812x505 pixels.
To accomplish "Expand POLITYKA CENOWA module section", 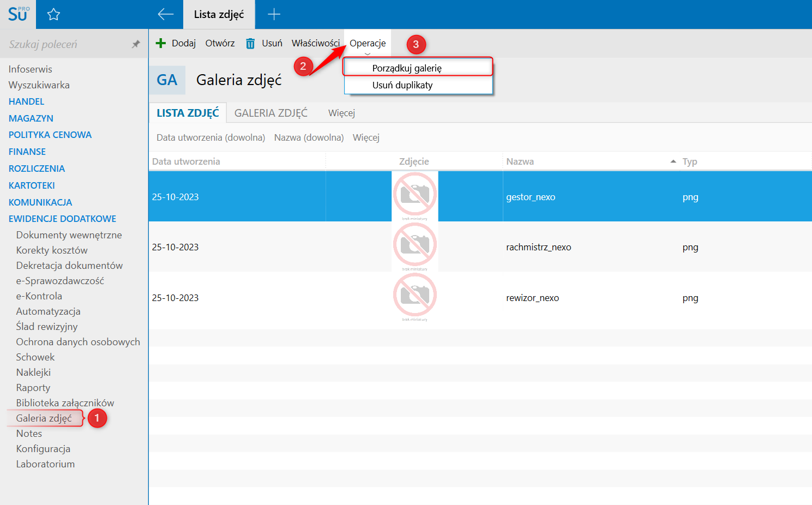I will [50, 135].
